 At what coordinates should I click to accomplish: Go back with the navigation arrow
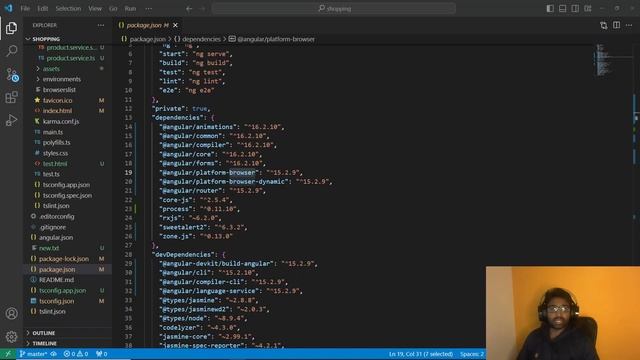tap(189, 9)
